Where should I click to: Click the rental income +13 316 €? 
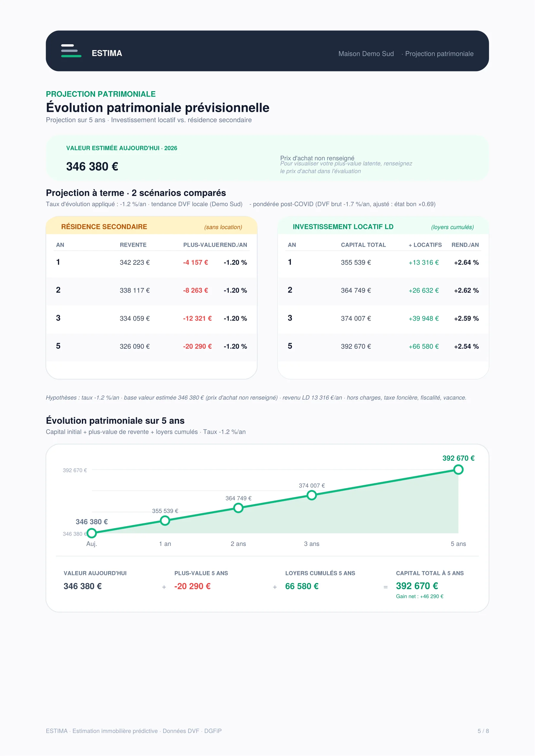[424, 262]
